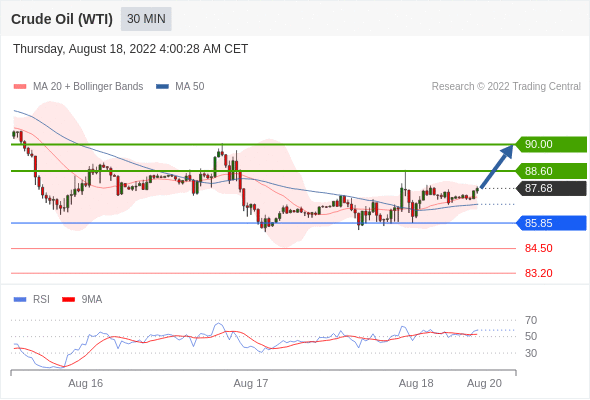Click the chart timestamp text
This screenshot has width=590, height=400.
pyautogui.click(x=131, y=49)
